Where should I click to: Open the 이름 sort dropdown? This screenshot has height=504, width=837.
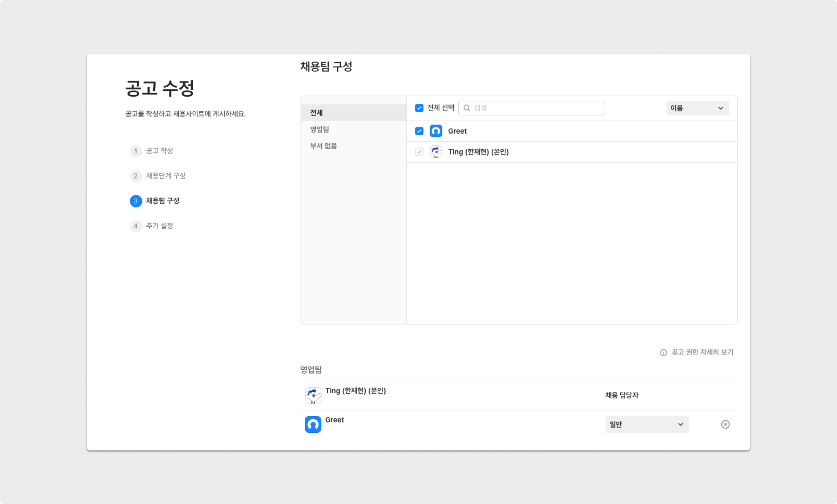[697, 108]
